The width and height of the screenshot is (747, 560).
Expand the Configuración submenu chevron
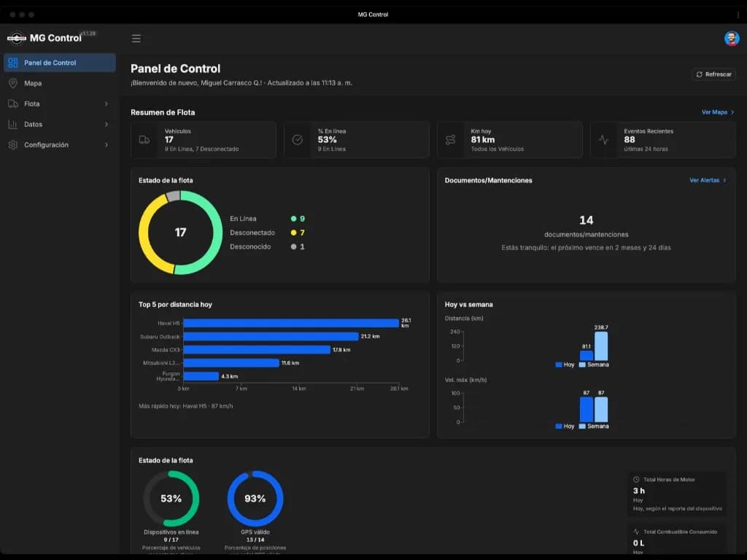click(107, 145)
